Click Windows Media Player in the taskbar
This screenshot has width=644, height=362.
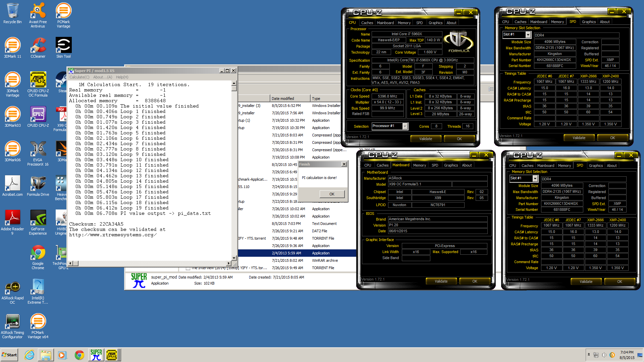62,355
